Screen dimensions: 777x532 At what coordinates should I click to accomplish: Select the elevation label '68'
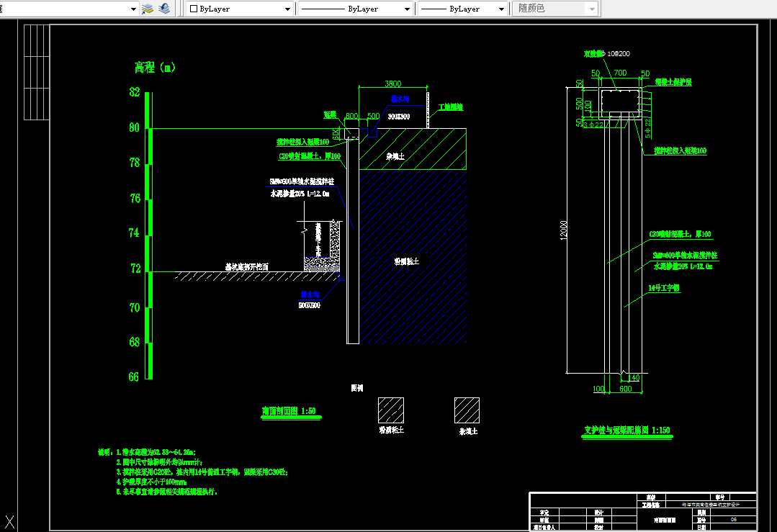[x=134, y=342]
